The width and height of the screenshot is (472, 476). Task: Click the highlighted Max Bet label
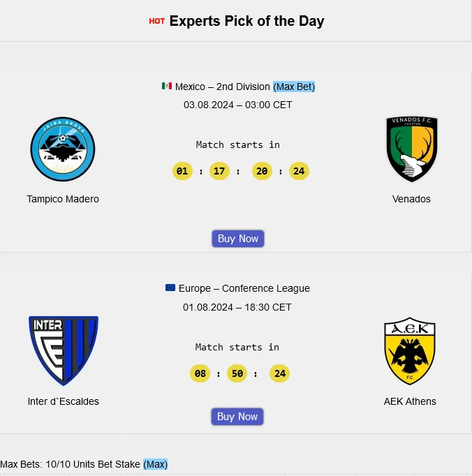(x=294, y=87)
